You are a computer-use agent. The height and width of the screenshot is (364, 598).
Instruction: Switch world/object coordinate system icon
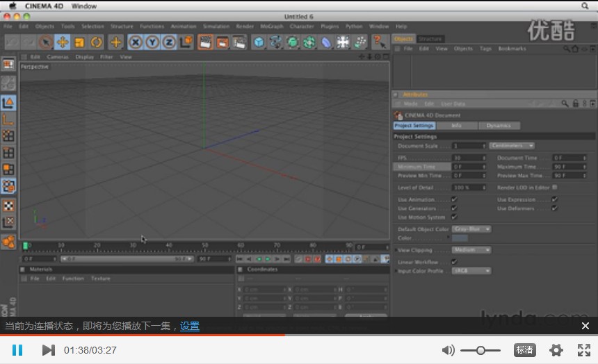pyautogui.click(x=186, y=42)
